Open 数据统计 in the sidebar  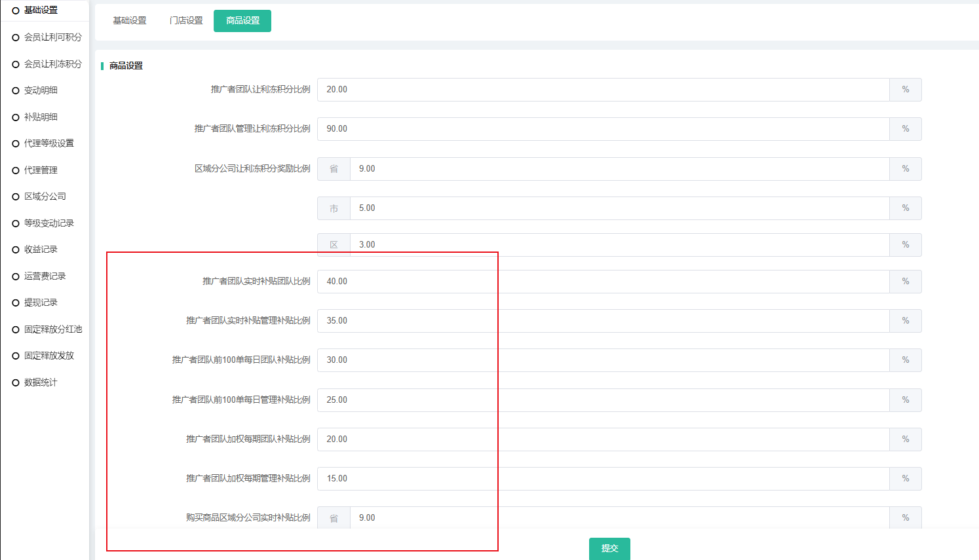41,383
